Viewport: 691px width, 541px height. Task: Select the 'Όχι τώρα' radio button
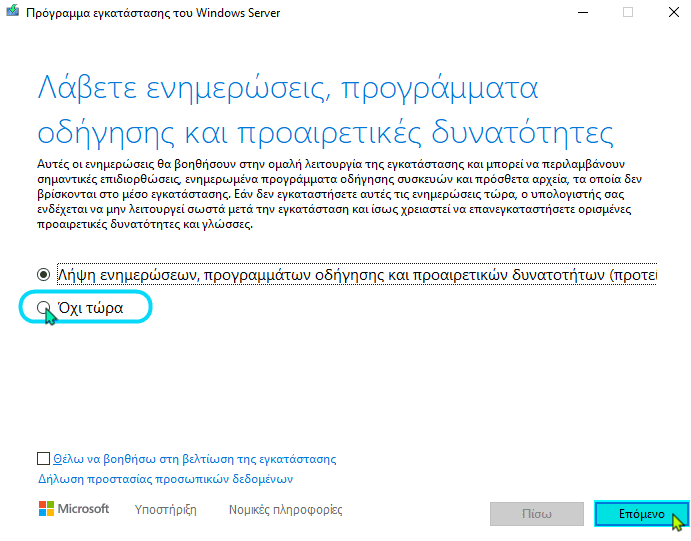(x=44, y=308)
